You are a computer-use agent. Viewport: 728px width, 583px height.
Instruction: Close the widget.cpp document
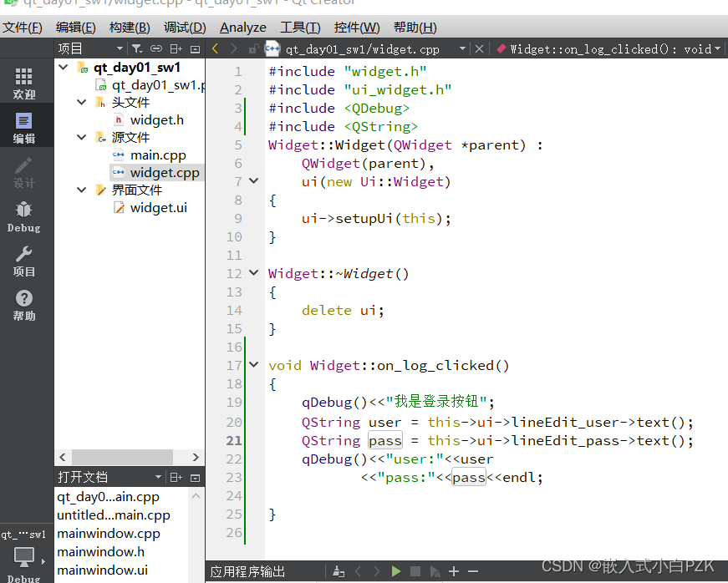(479, 48)
